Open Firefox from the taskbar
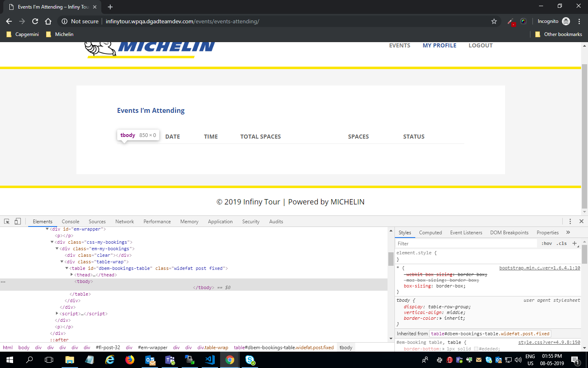588x368 pixels. 130,360
